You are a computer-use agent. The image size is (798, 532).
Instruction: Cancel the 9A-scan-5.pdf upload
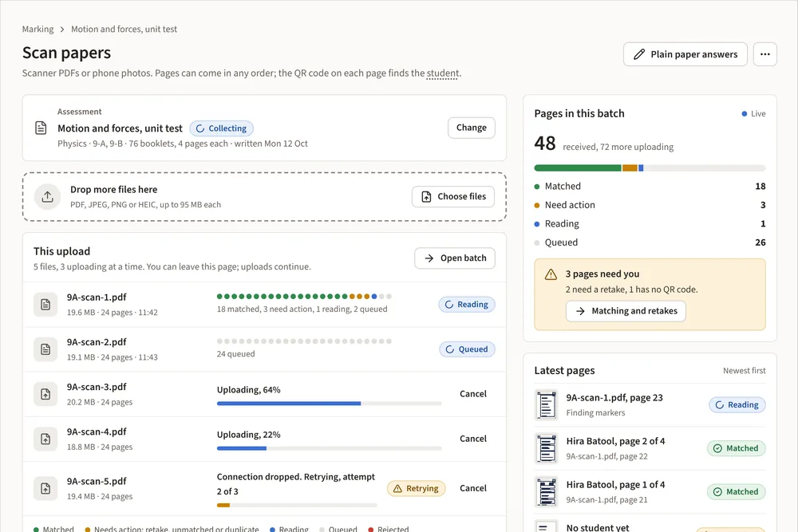click(472, 488)
